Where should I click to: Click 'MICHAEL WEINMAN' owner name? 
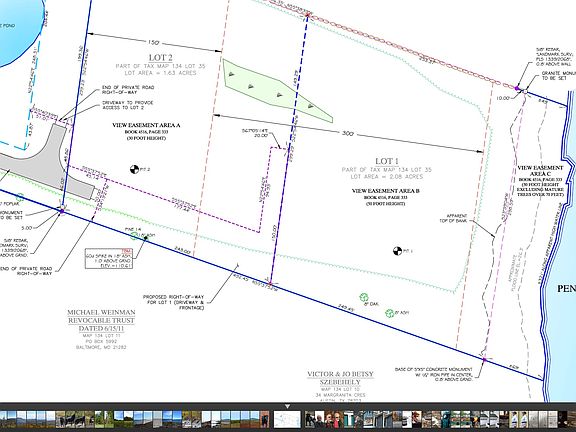coord(101,312)
